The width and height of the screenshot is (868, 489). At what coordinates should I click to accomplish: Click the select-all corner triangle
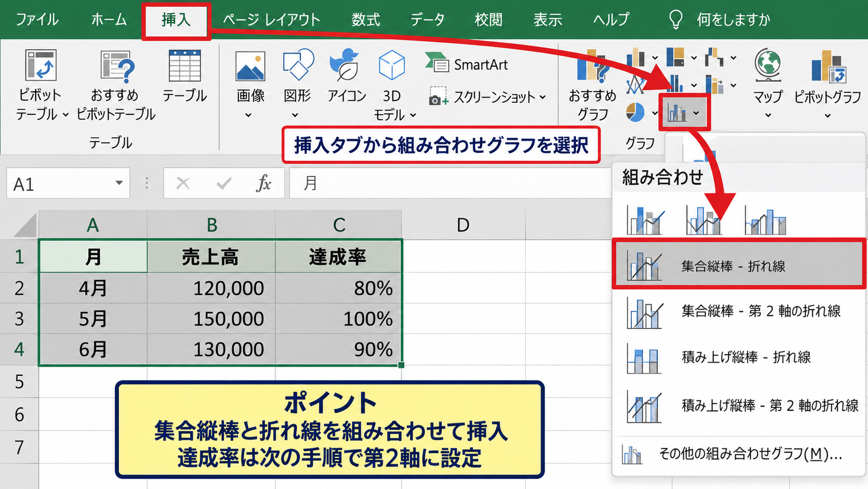point(25,225)
